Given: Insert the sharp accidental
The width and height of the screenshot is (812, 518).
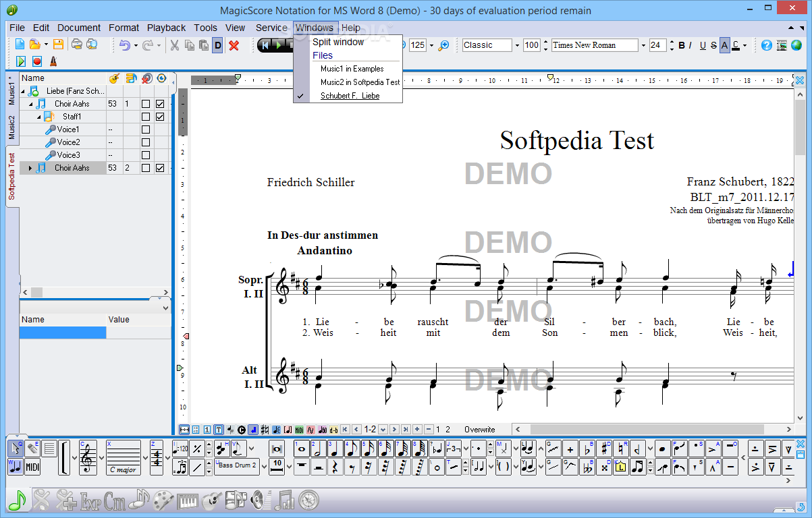Looking at the screenshot, I should [x=603, y=449].
